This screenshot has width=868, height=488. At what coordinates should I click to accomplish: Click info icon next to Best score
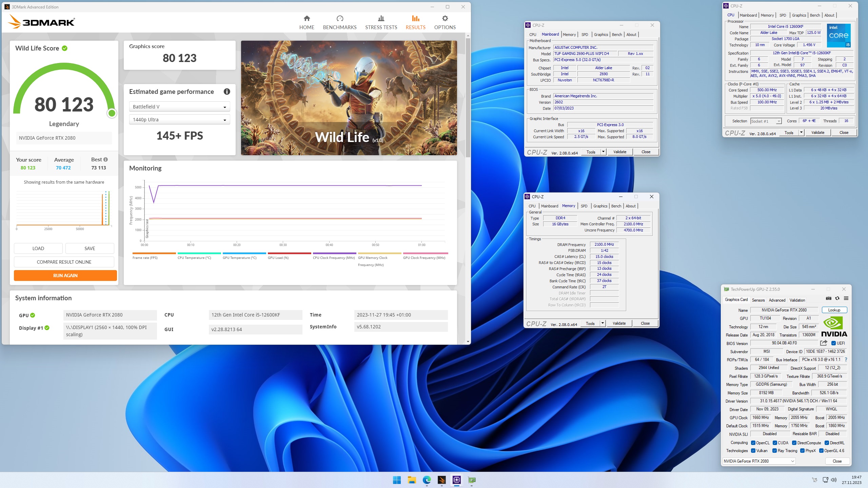tap(105, 159)
